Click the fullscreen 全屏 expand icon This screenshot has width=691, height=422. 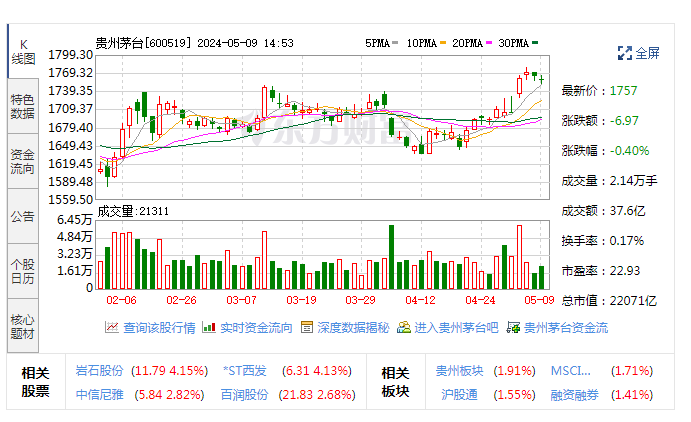click(625, 53)
